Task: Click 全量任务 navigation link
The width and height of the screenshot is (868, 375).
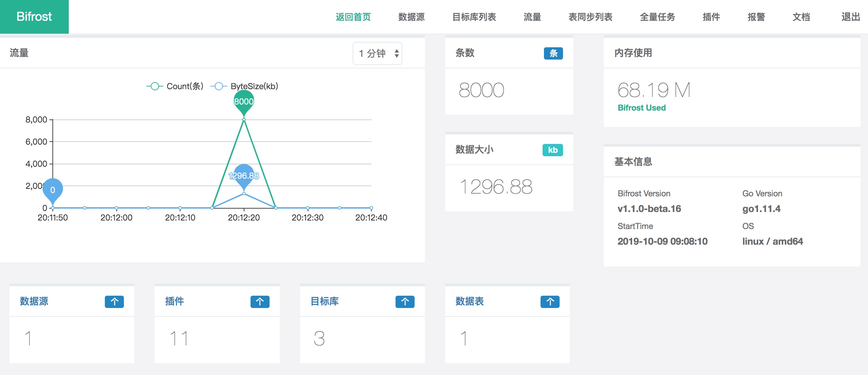Action: click(x=657, y=17)
